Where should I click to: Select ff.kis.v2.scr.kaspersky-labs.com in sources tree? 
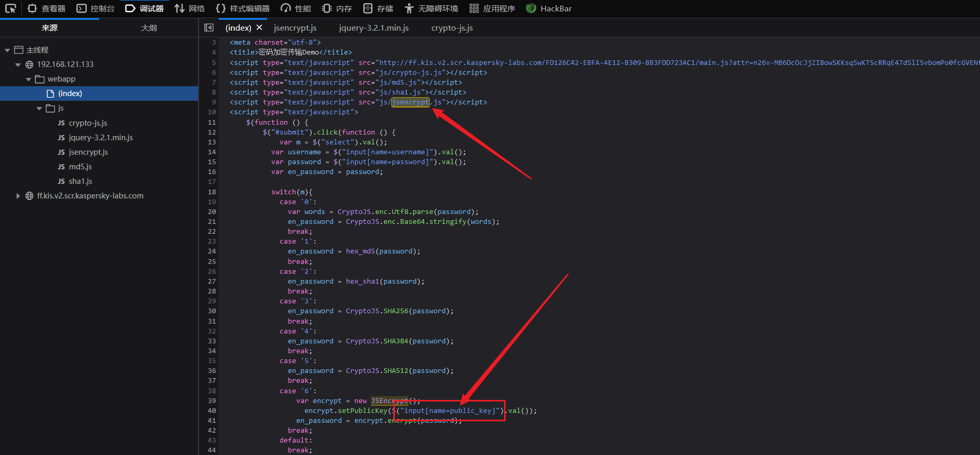(x=90, y=196)
